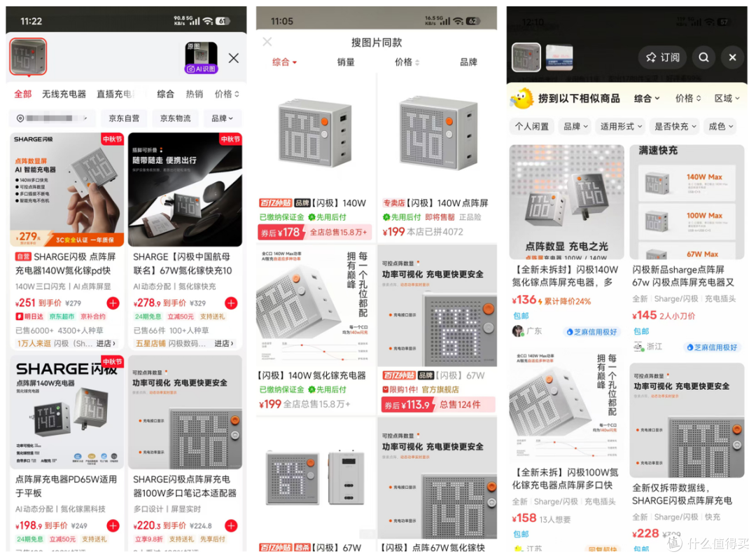
Task: Enable the 个人闲置 filter chip
Action: 532,126
